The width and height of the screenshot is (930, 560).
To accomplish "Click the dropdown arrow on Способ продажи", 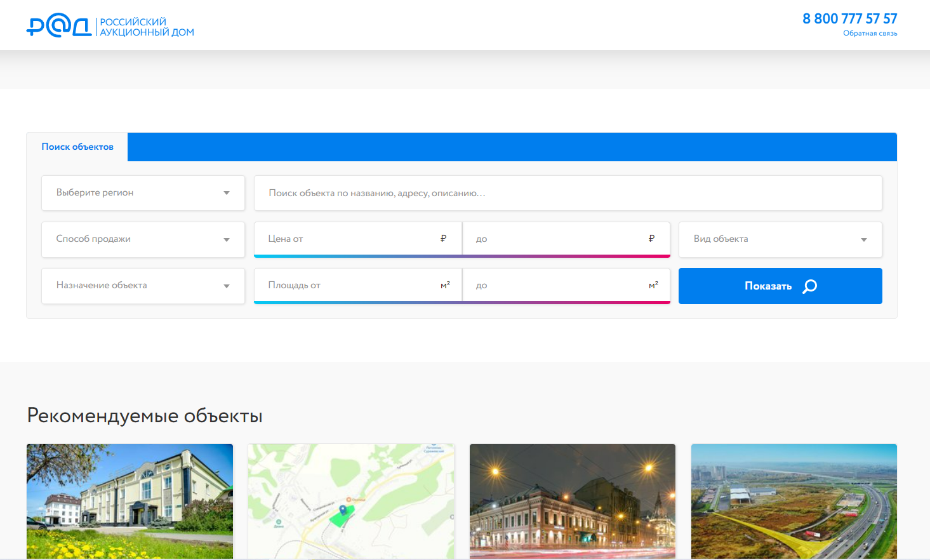I will 226,239.
